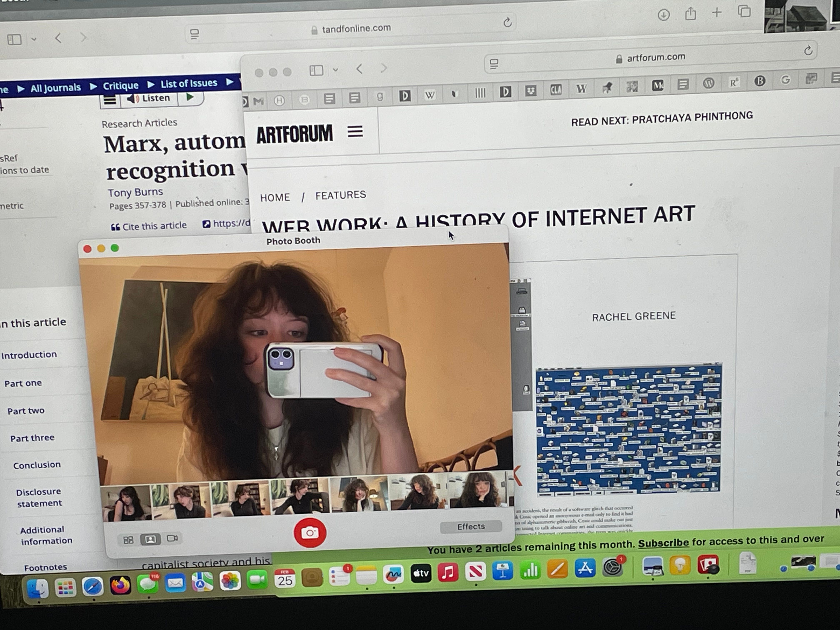Open the black circled 'B' favorite icon
This screenshot has width=840, height=630.
760,81
